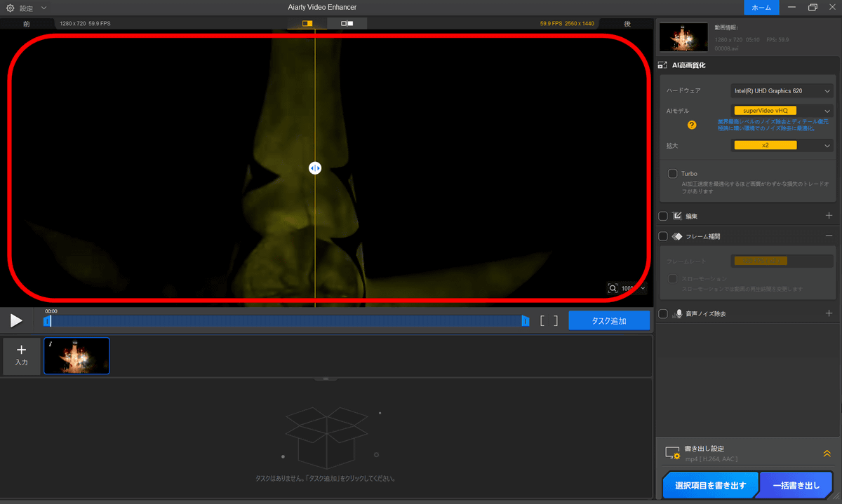Expand the 音声ノイズ除去 section
The width and height of the screenshot is (842, 504).
coord(829,313)
